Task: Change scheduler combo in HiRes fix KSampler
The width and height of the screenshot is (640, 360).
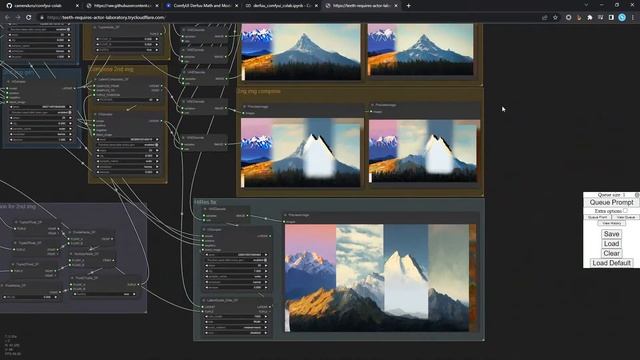Action: 236,282
